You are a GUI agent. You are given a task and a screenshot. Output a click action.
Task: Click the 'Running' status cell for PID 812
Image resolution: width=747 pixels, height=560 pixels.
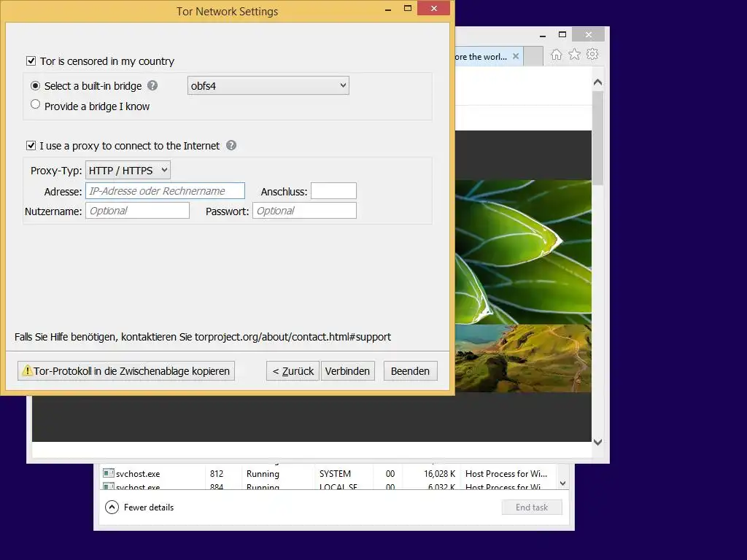point(263,474)
